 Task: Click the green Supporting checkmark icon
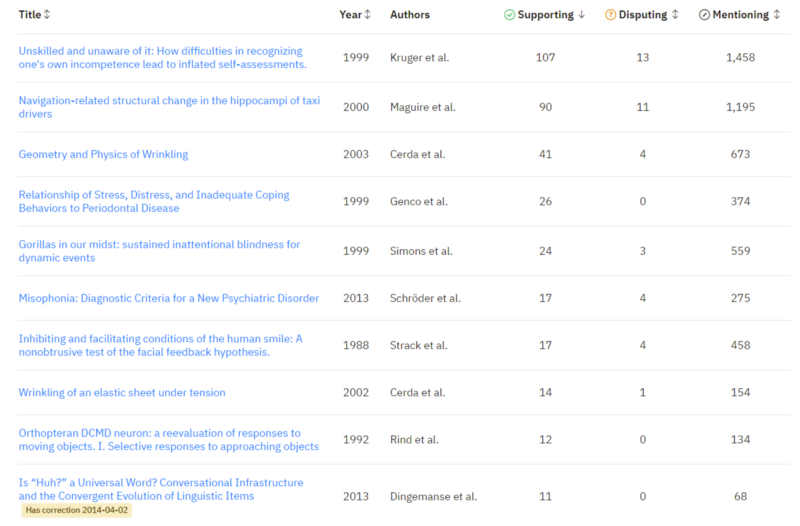point(509,15)
